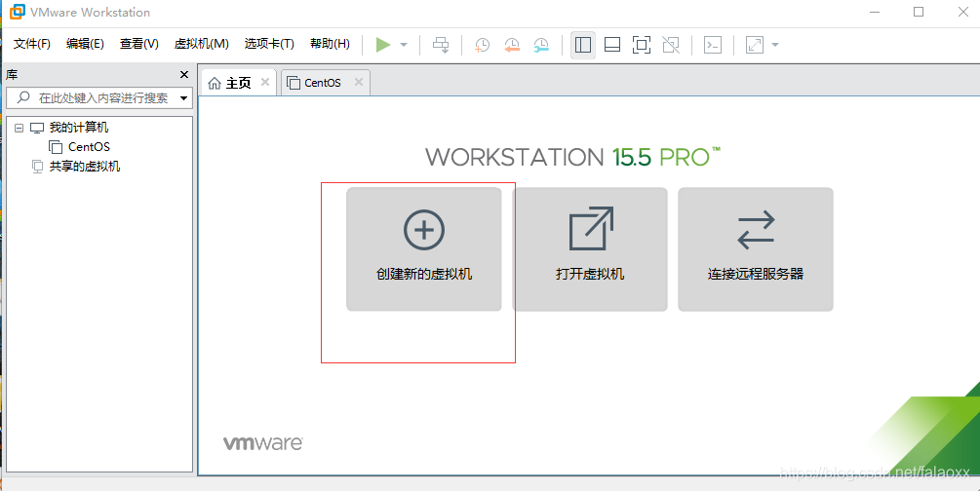Click the VMware Workstation title bar icon
This screenshot has width=980, height=491.
(x=18, y=12)
